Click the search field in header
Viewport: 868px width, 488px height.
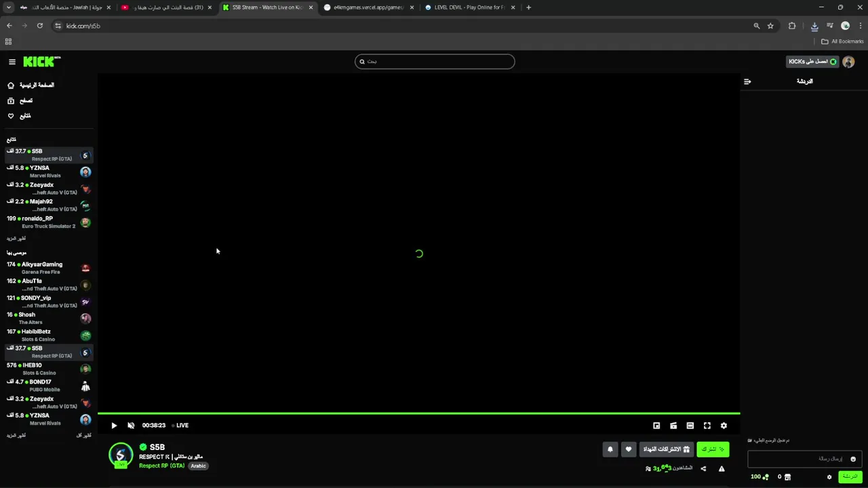click(435, 62)
